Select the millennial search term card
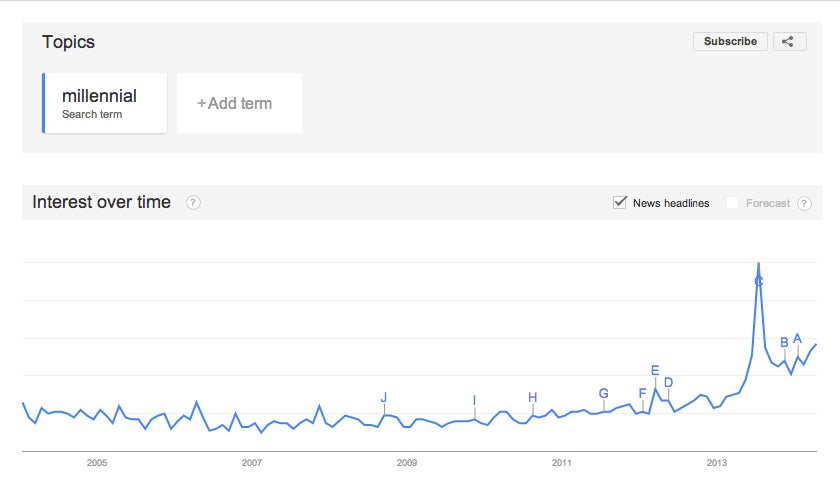840x478 pixels. (104, 103)
